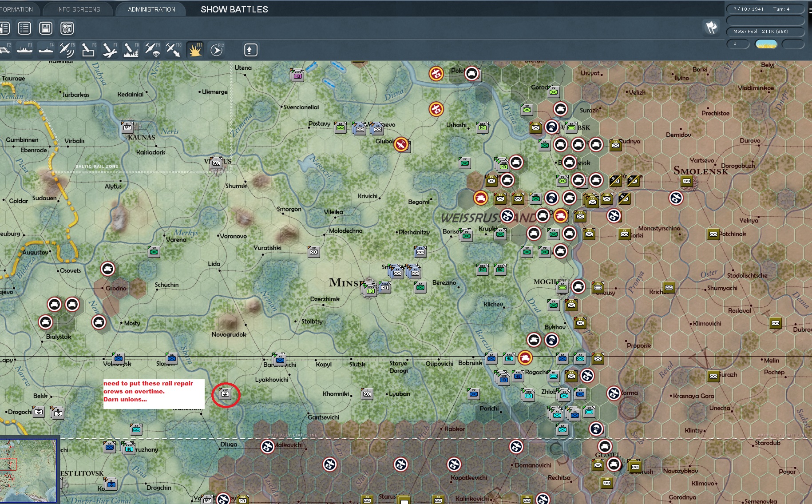Select the infantry unit right of Borisov

click(466, 234)
